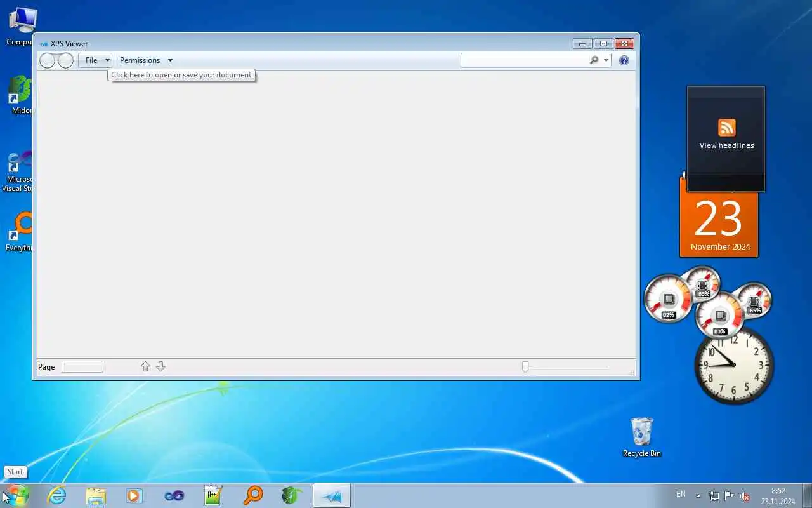Open XPS Viewer help icon
Screen dimensions: 812x508
point(624,60)
